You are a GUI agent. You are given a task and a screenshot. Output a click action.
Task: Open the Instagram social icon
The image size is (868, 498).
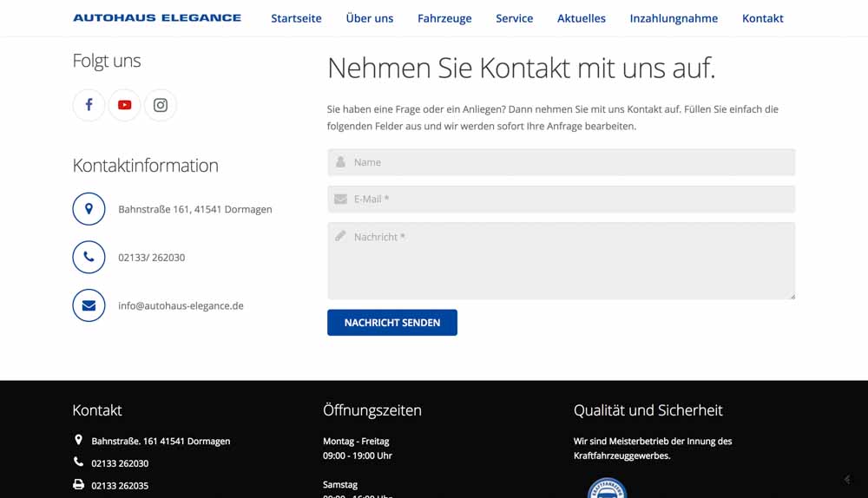tap(161, 105)
